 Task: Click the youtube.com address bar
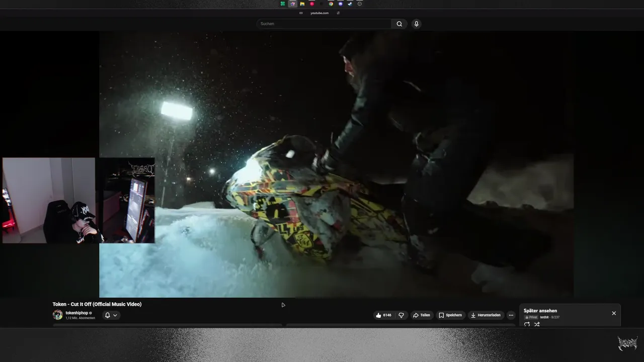point(319,13)
